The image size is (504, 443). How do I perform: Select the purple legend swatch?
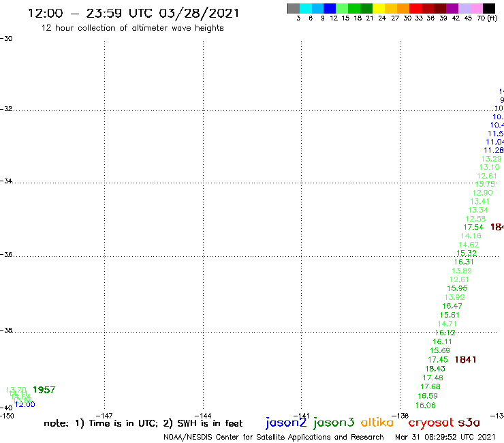(x=452, y=8)
